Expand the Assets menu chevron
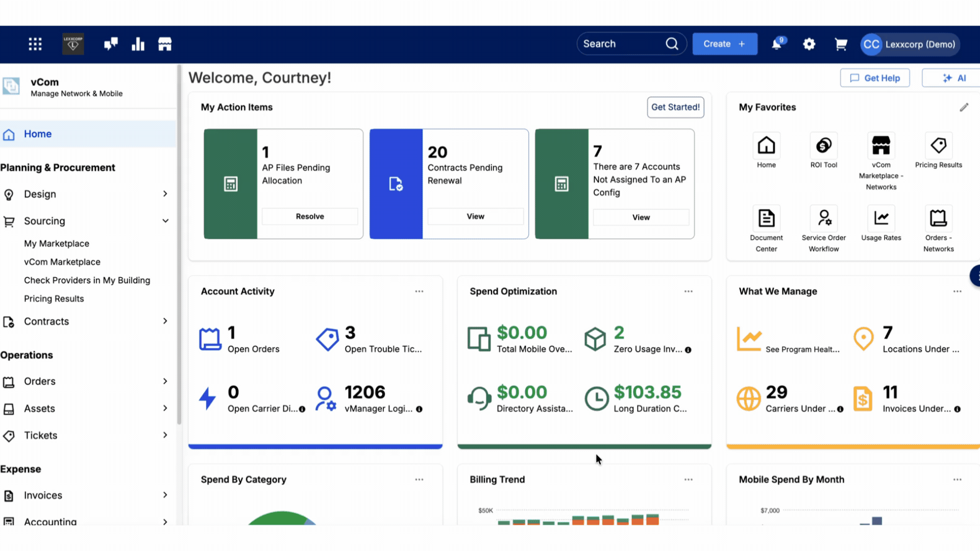980x551 pixels. coord(165,408)
